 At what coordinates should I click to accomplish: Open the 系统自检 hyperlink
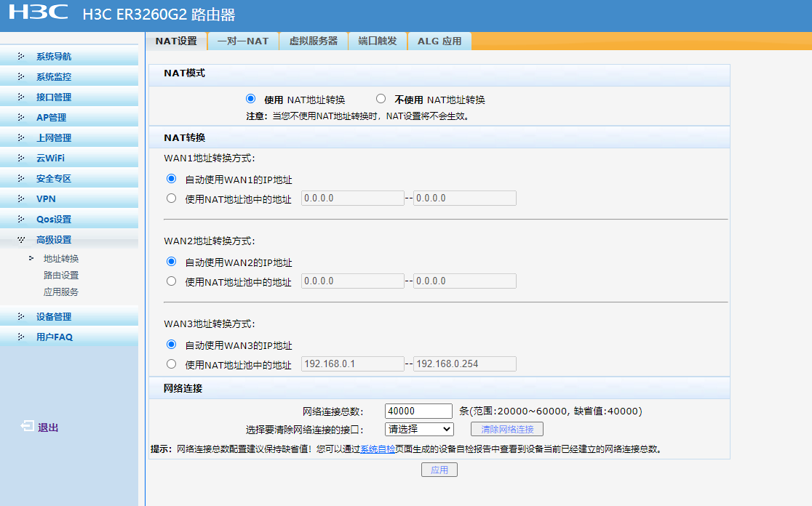click(x=378, y=449)
